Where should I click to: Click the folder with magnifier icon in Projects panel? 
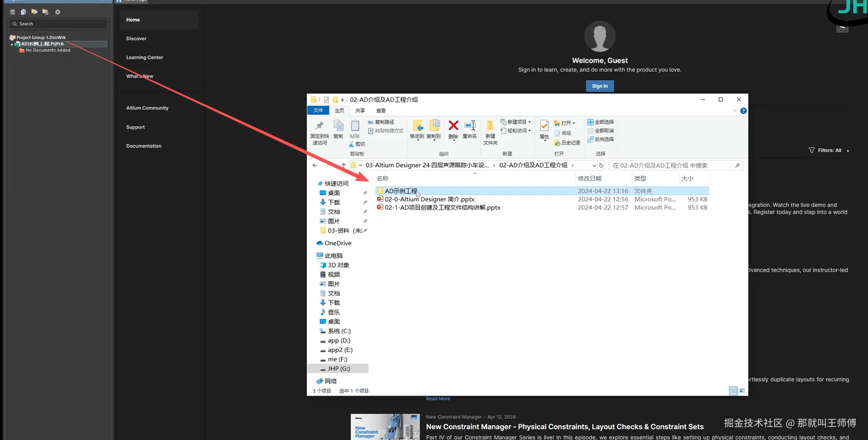pyautogui.click(x=34, y=12)
